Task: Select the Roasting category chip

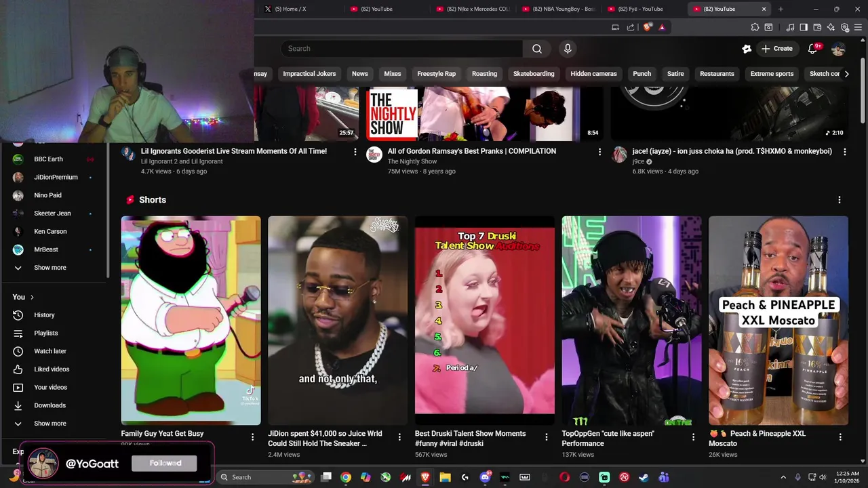Action: (484, 74)
